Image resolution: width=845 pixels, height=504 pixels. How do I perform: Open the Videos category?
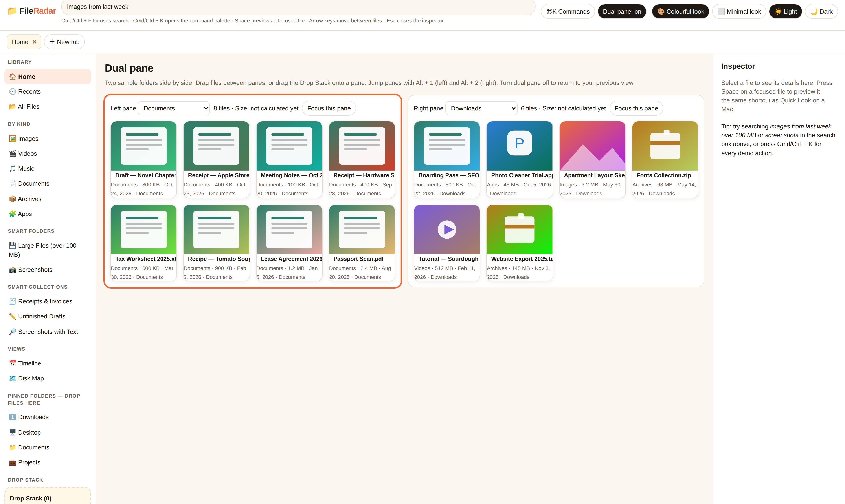pos(48,153)
